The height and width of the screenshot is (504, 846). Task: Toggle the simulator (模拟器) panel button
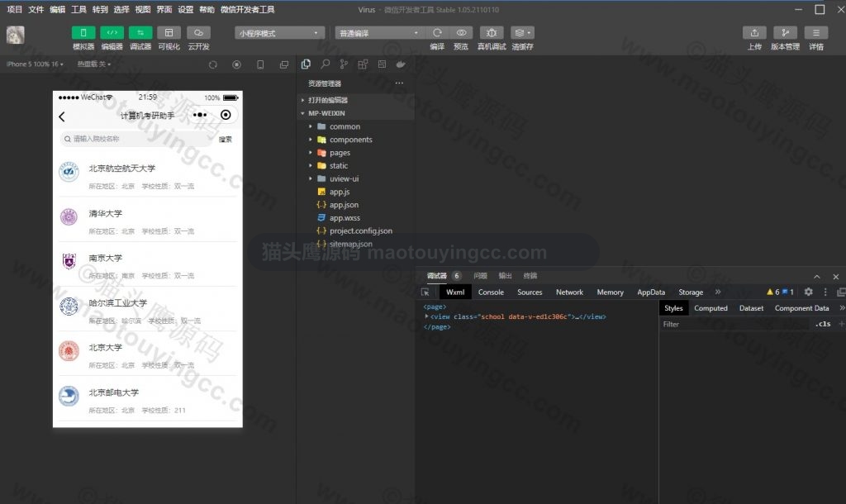pos(83,33)
